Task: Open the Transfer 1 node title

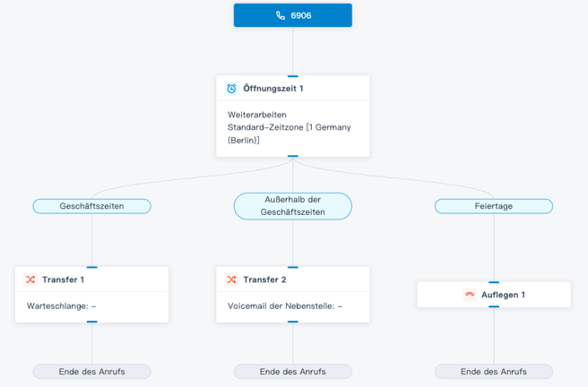Action: click(63, 279)
